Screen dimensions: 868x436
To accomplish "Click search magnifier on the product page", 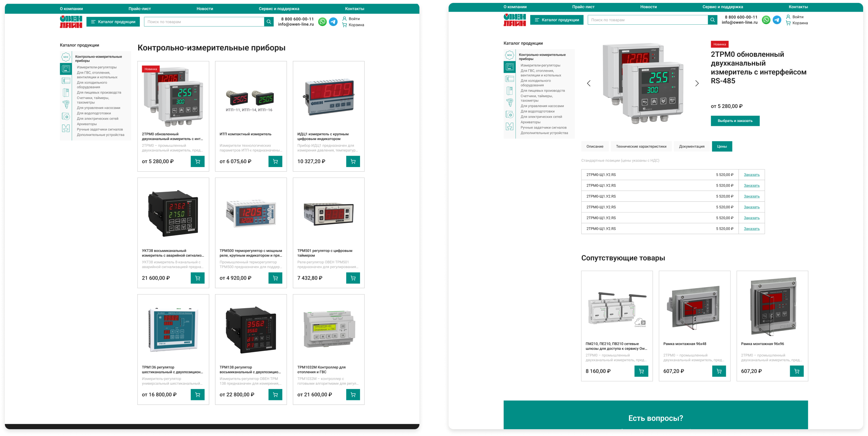I will point(713,20).
